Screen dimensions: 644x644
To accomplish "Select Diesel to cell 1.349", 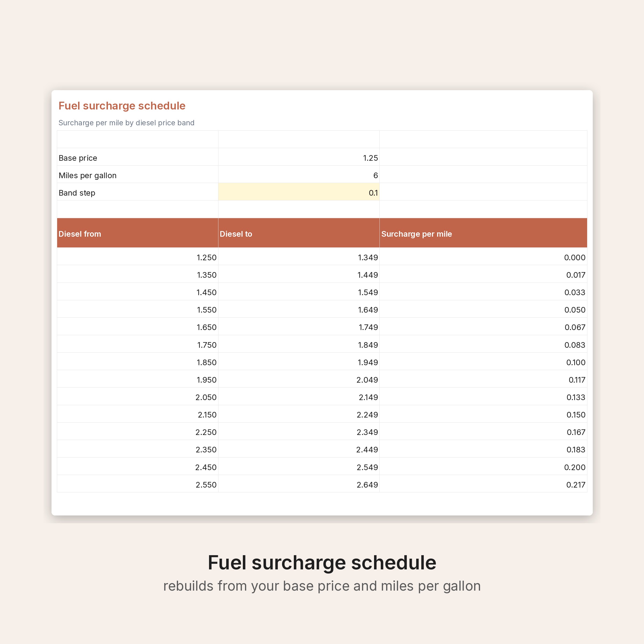I will pos(299,256).
